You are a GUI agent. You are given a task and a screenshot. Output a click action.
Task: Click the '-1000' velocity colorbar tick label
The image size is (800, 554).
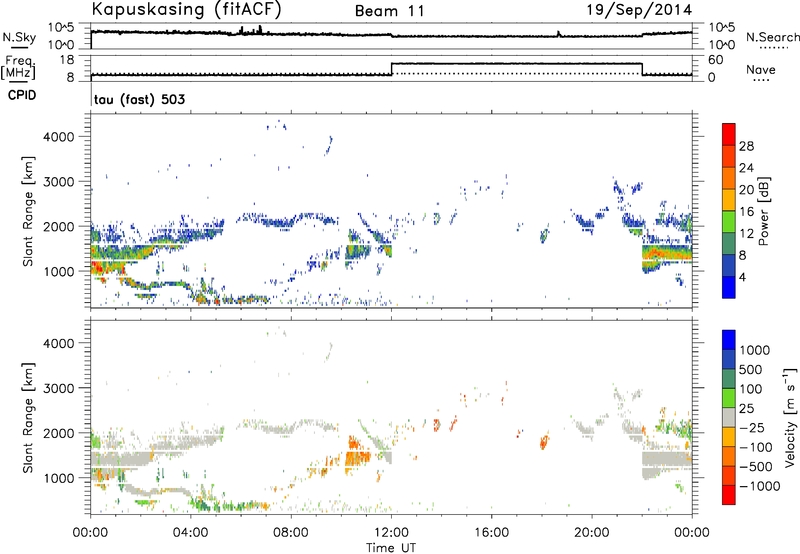759,486
